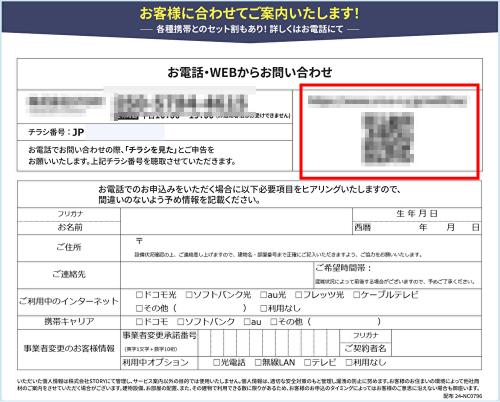
Task: Click the contact field beside ご連絡先
Action: 217,275
